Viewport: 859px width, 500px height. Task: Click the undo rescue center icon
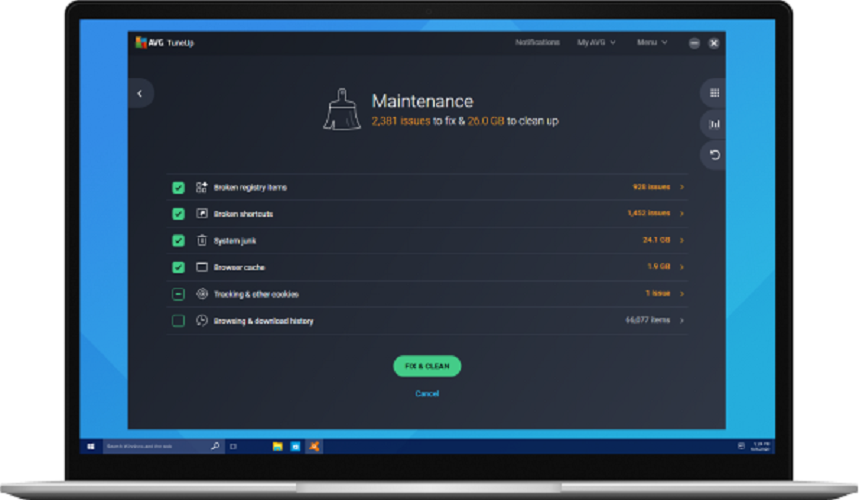pyautogui.click(x=714, y=155)
